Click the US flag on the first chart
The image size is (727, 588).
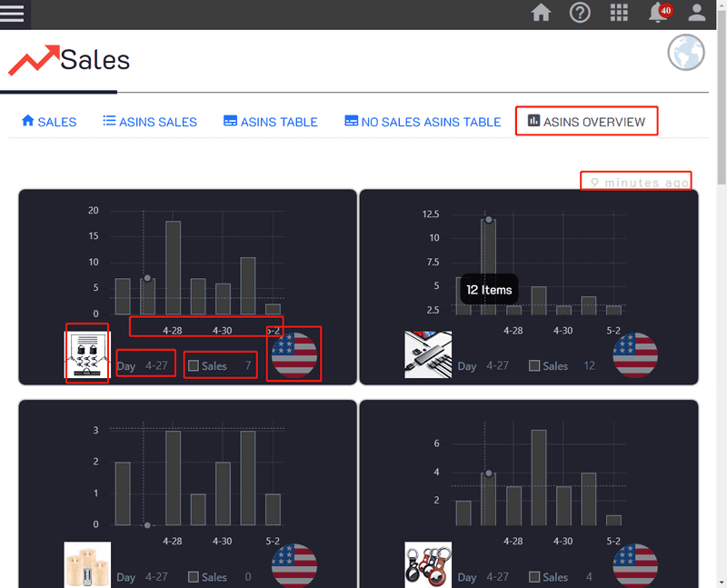pos(294,354)
